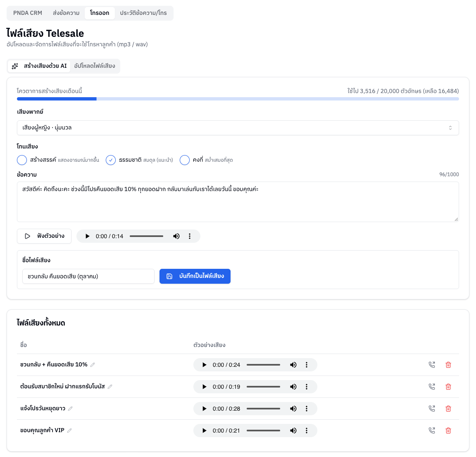Switch to the อัปโหลดไฟล์เสียง tab
This screenshot has height=457, width=476.
click(x=95, y=66)
